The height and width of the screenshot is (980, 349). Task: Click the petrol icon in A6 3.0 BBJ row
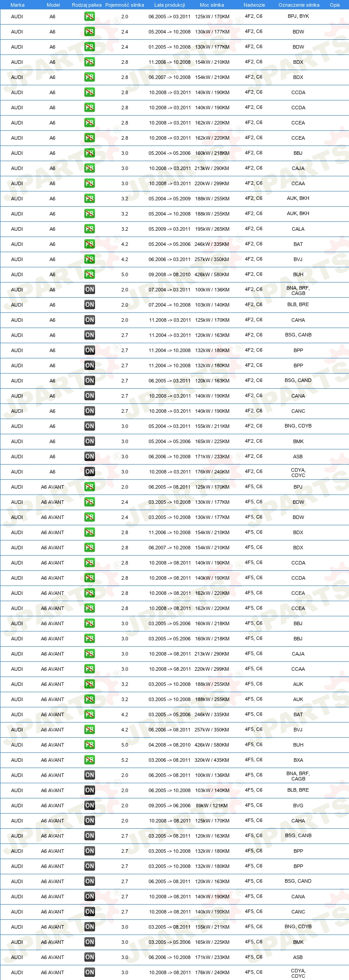pyautogui.click(x=89, y=153)
